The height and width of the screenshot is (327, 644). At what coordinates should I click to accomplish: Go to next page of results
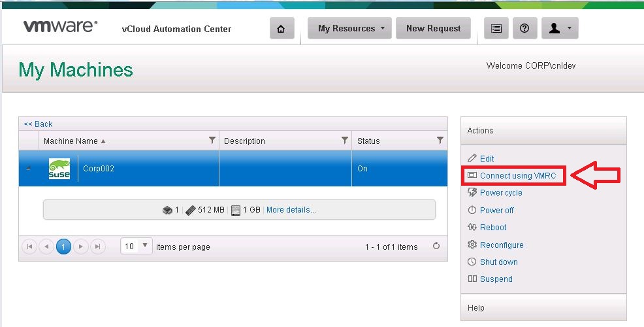81,247
